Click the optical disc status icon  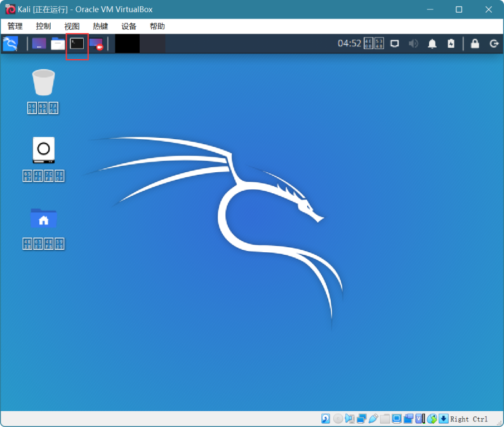[338, 419]
